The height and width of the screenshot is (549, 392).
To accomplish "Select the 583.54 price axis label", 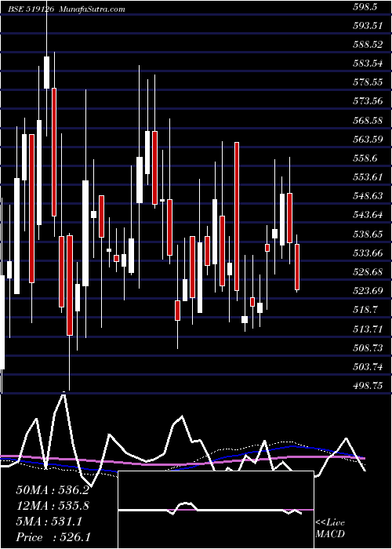I will point(367,64).
